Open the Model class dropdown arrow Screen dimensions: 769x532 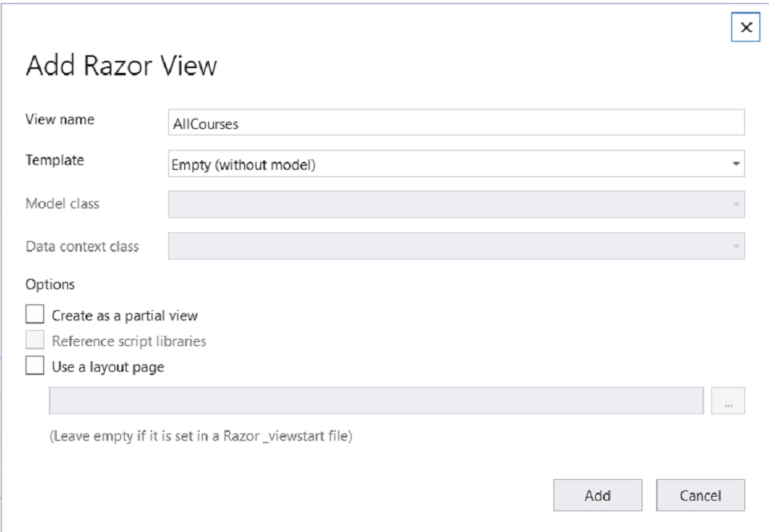pyautogui.click(x=735, y=204)
